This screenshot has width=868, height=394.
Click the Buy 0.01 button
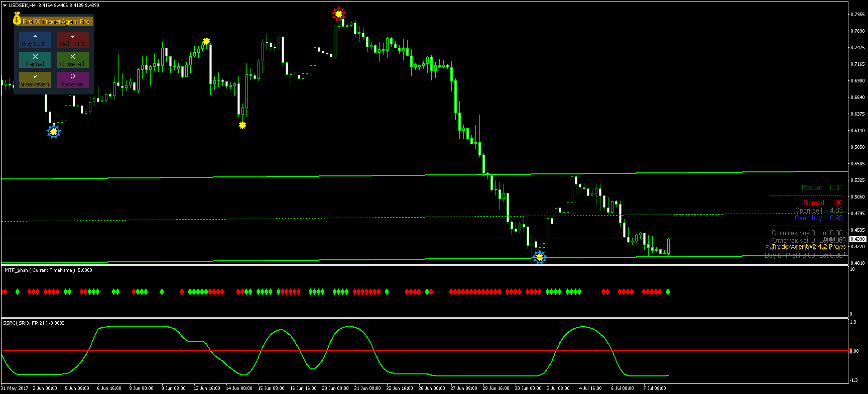pyautogui.click(x=35, y=40)
